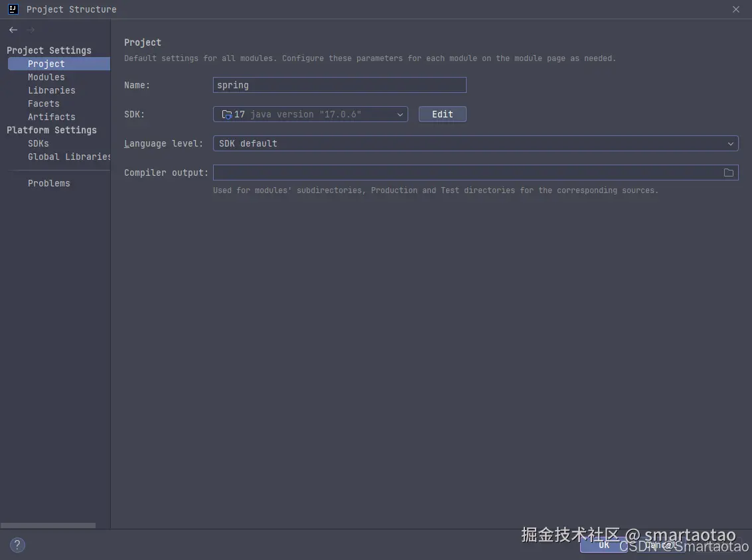Open the Modules settings page
Image resolution: width=752 pixels, height=560 pixels.
click(46, 77)
